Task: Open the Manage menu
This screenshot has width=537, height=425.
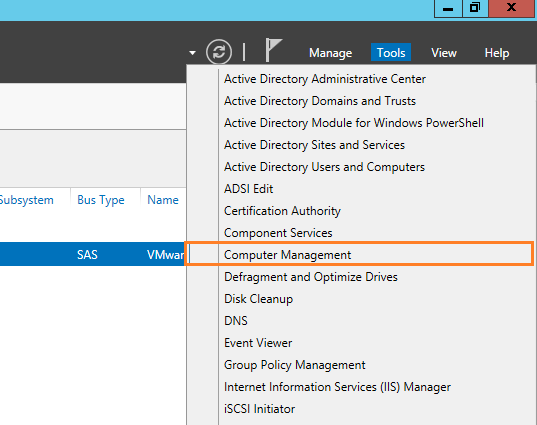Action: (x=330, y=53)
